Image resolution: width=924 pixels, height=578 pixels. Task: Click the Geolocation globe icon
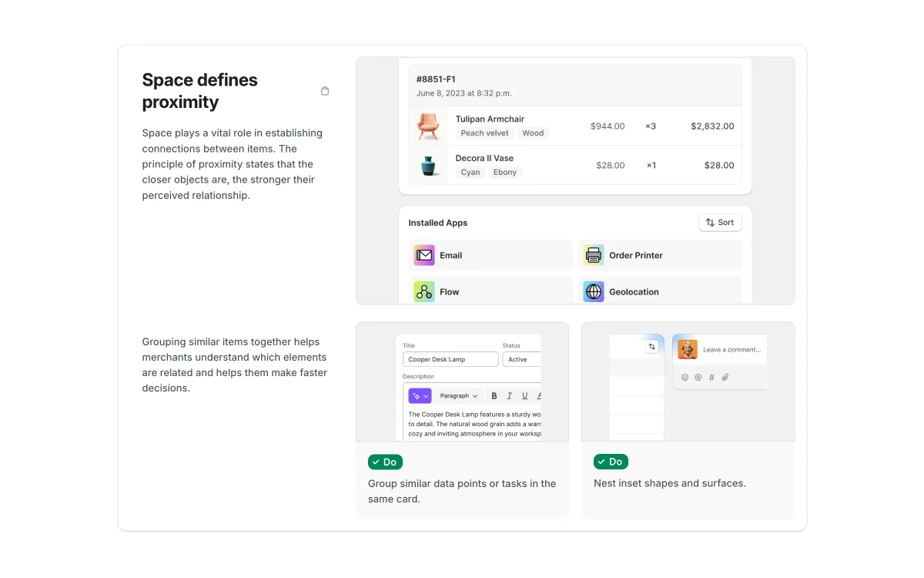594,292
